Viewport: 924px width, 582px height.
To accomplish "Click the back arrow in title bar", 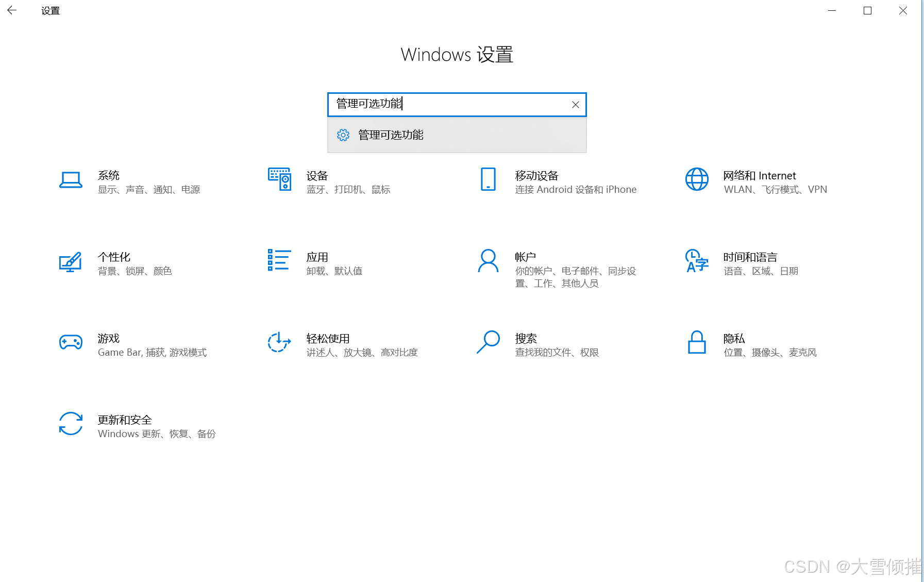I will 12,10.
